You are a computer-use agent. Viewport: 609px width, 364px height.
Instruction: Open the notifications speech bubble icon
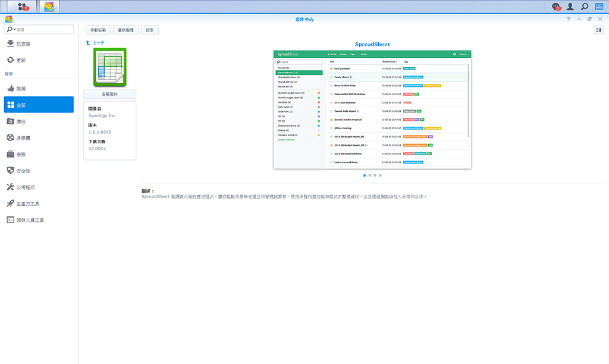(x=556, y=6)
